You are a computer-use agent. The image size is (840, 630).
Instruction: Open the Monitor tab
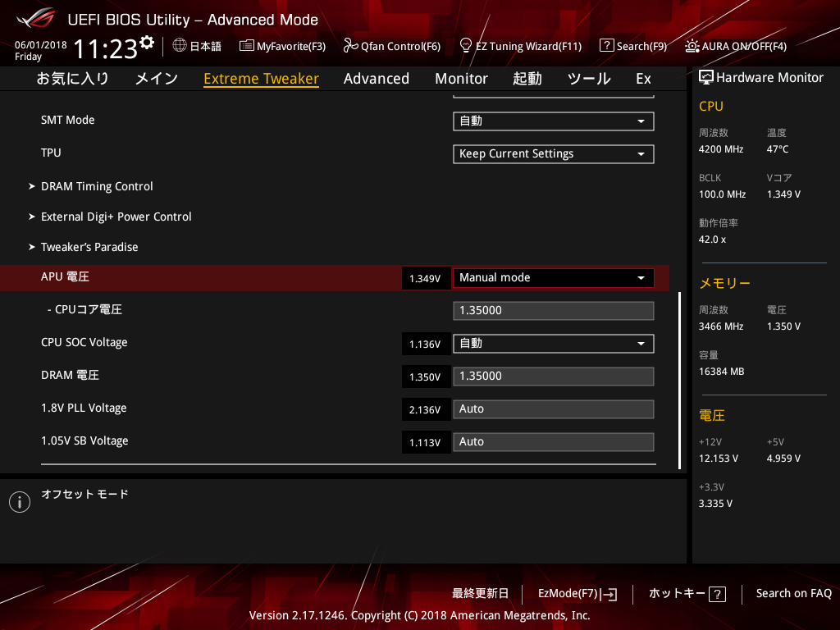(461, 79)
